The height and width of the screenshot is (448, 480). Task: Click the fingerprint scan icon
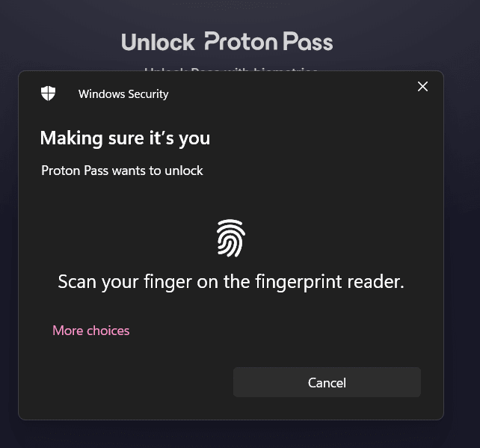(231, 238)
